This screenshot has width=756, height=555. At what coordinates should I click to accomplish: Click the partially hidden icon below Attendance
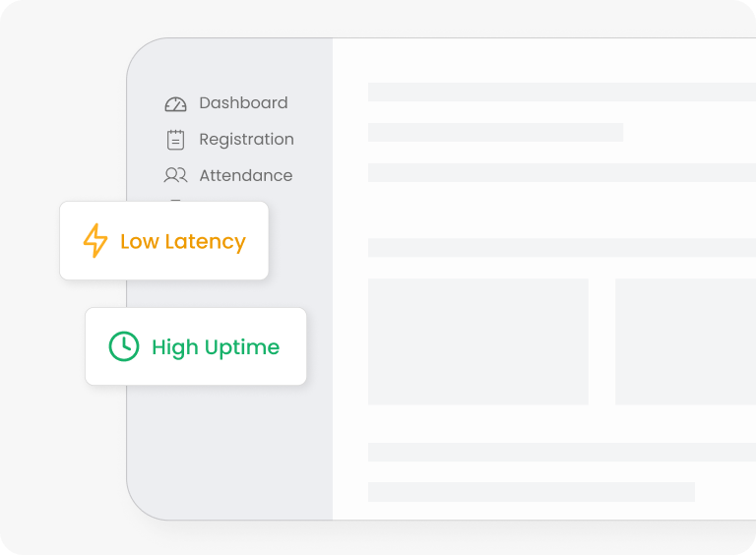(175, 201)
